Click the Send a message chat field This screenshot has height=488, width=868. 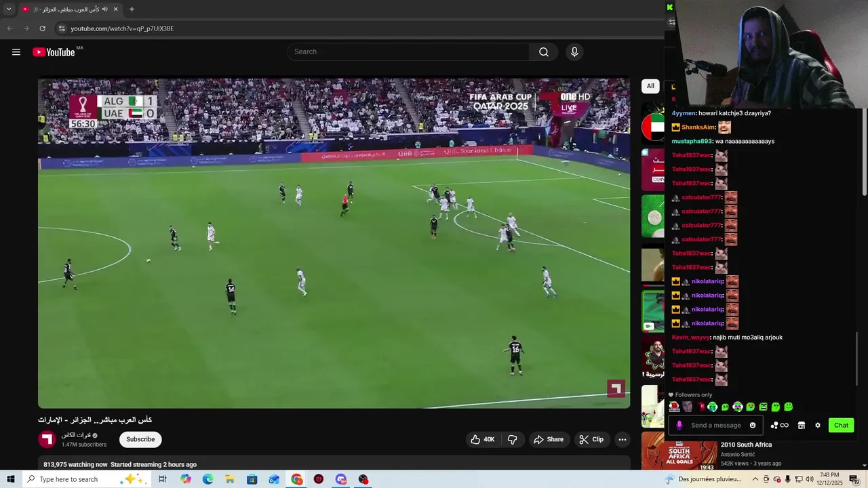[x=715, y=425]
